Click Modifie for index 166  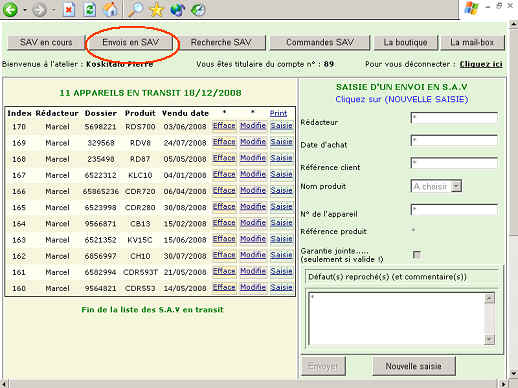253,190
